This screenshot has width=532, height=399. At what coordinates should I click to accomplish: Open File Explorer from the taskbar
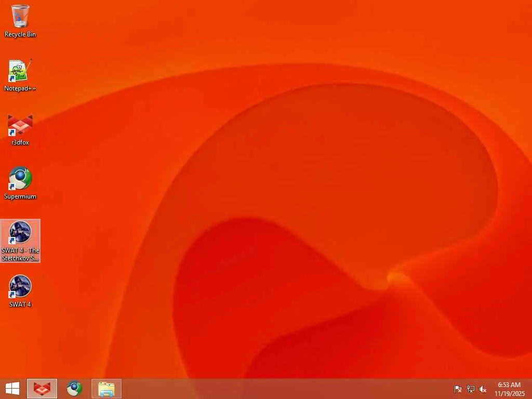click(x=106, y=389)
